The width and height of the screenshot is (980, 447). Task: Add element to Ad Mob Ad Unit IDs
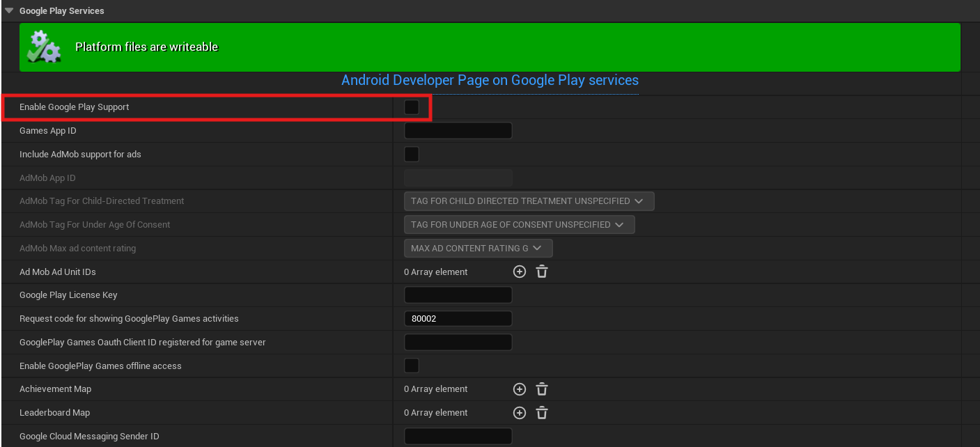point(519,272)
